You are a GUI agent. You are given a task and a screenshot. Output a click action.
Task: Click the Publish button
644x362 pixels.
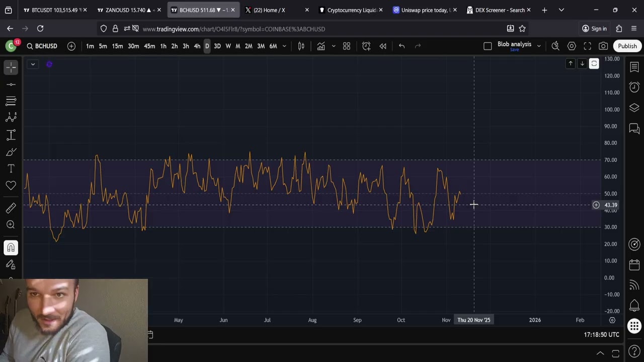pos(627,46)
